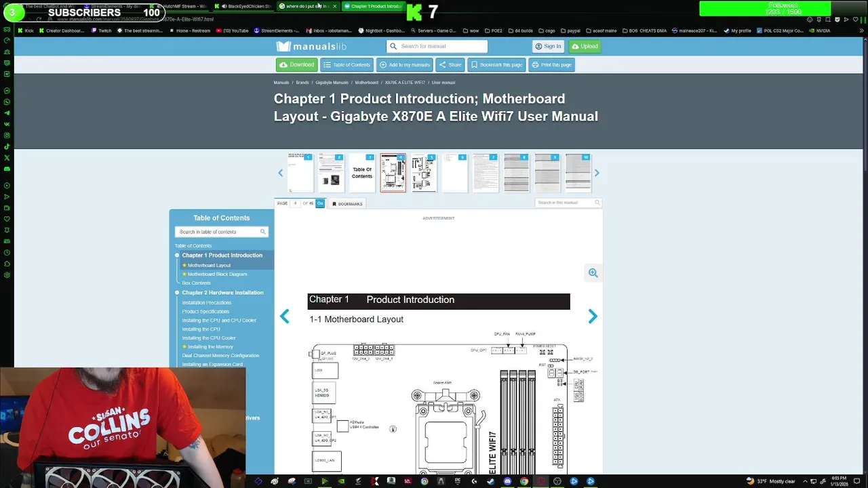Open Installing the CPU and CPU Cooler
This screenshot has width=868, height=488.
click(219, 321)
